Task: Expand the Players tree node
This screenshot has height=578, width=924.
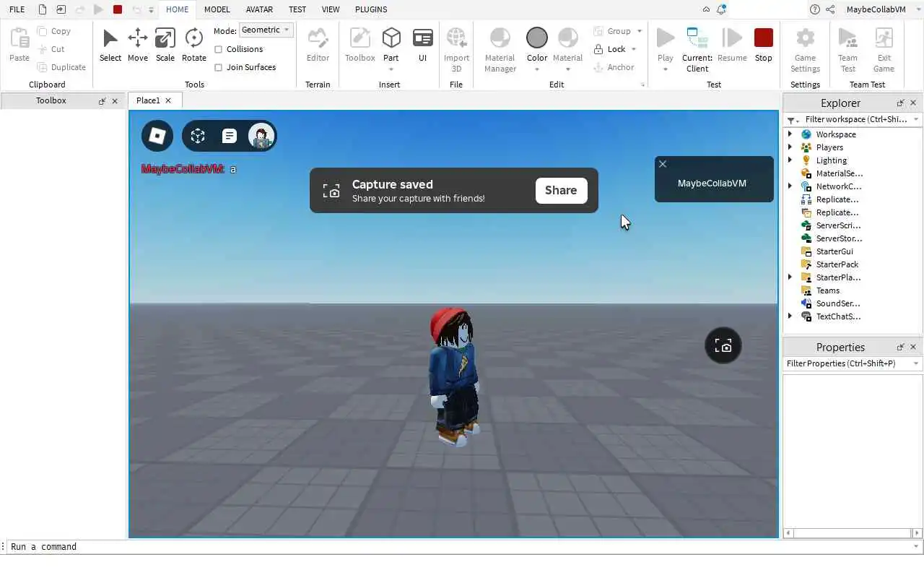Action: [x=790, y=147]
